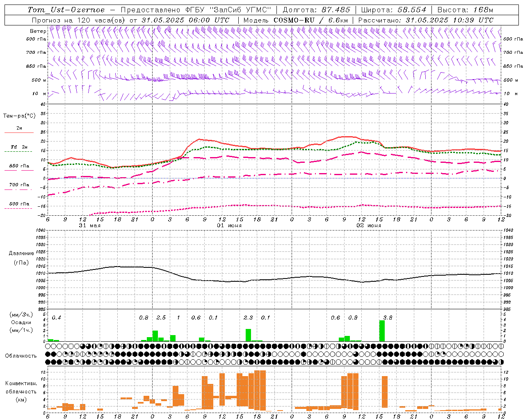
Task: Click the date label 01 июня
Action: pyautogui.click(x=229, y=226)
